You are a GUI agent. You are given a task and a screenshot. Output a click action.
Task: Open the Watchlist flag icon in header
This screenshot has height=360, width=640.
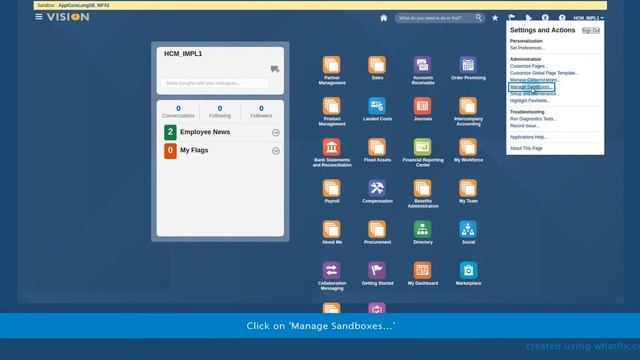pos(511,18)
